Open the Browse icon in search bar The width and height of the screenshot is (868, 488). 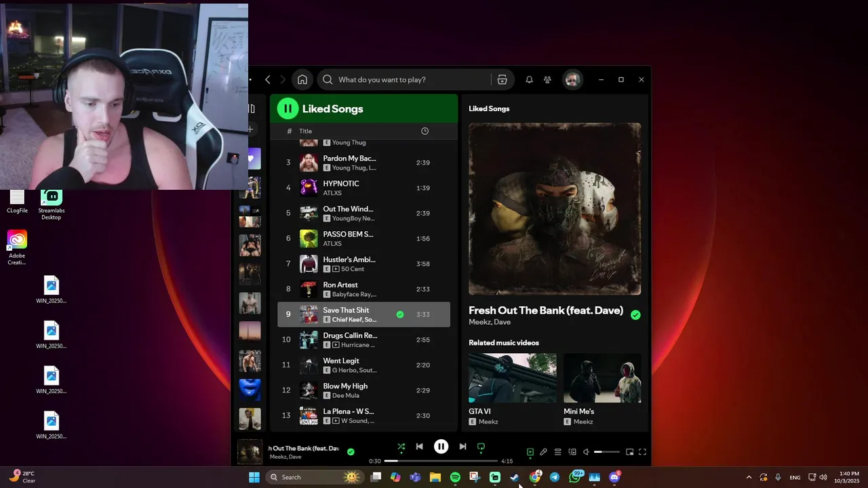502,79
